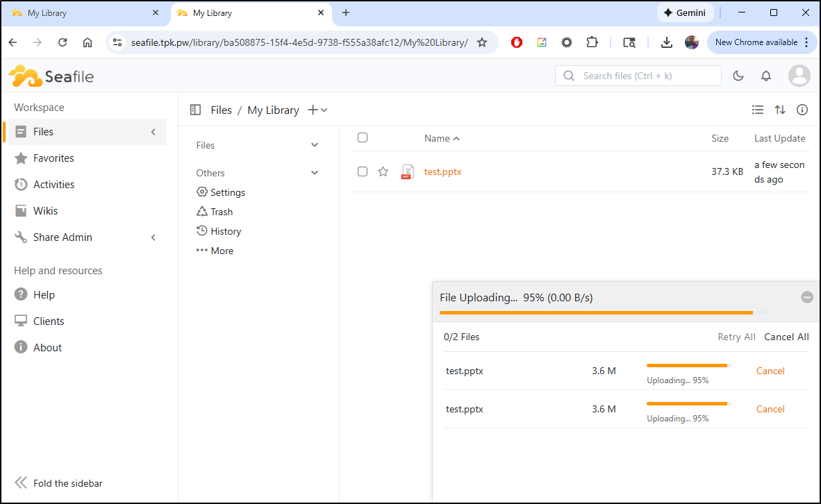
Task: Open the test.pptx file link
Action: 442,171
